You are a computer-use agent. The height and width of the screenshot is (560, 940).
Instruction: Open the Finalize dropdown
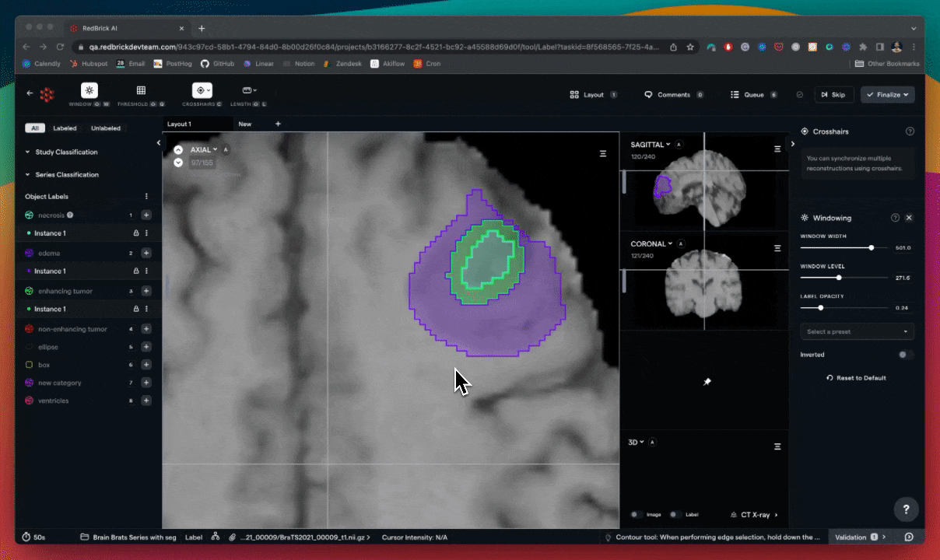888,95
